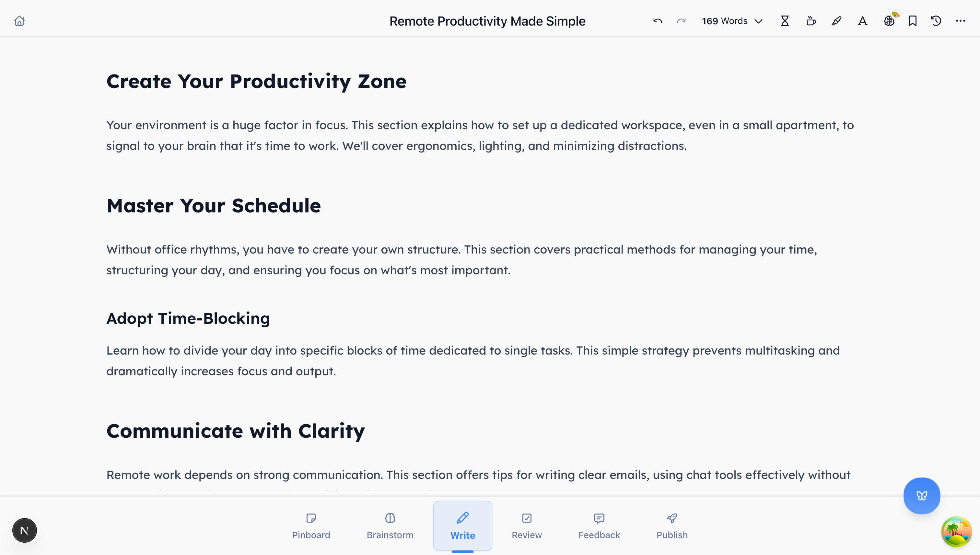Open the beach scene avatar thumbnail
The image size is (980, 555).
pos(956,531)
